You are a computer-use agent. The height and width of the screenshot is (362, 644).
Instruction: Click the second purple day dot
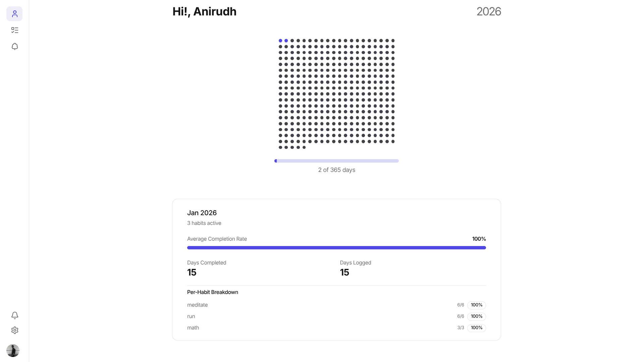[x=286, y=41]
